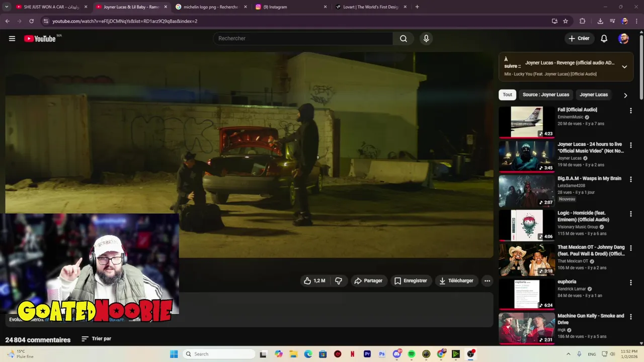The width and height of the screenshot is (644, 362).
Task: Open Logic - Homicide thumbnail
Action: (527, 225)
